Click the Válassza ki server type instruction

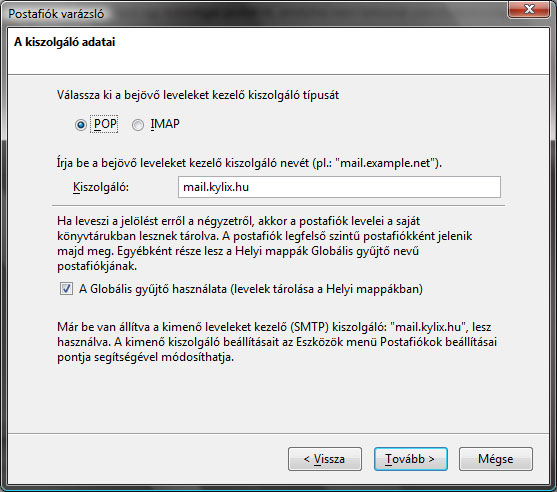[198, 95]
